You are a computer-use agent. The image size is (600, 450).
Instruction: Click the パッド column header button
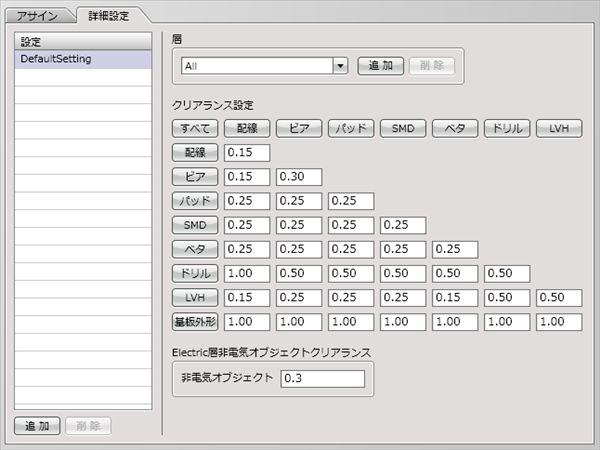point(351,128)
